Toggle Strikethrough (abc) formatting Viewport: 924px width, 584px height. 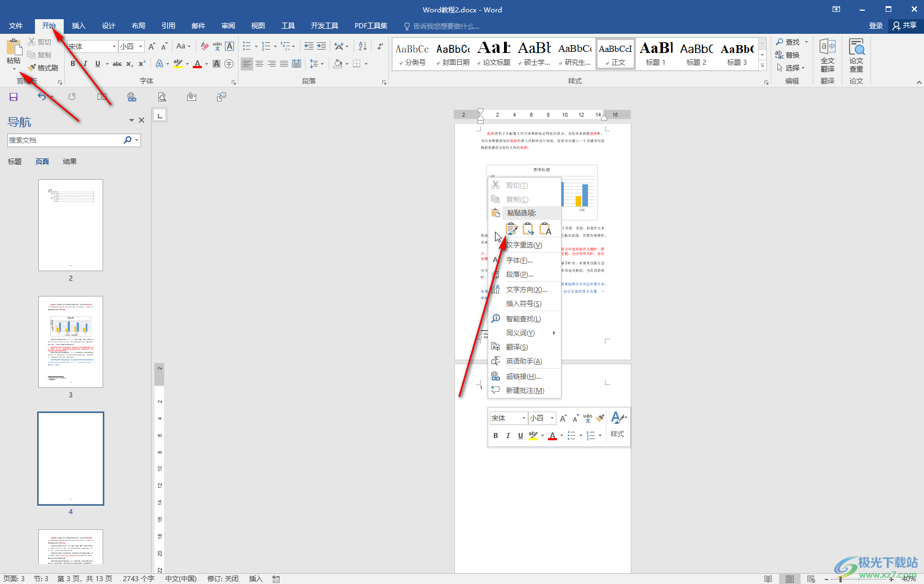pos(117,64)
